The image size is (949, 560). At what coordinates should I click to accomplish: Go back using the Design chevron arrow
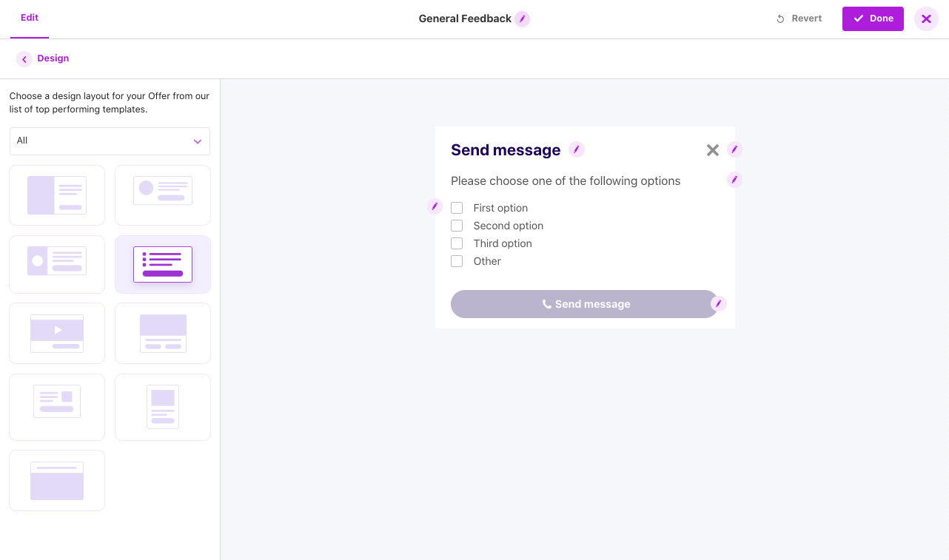tap(24, 59)
